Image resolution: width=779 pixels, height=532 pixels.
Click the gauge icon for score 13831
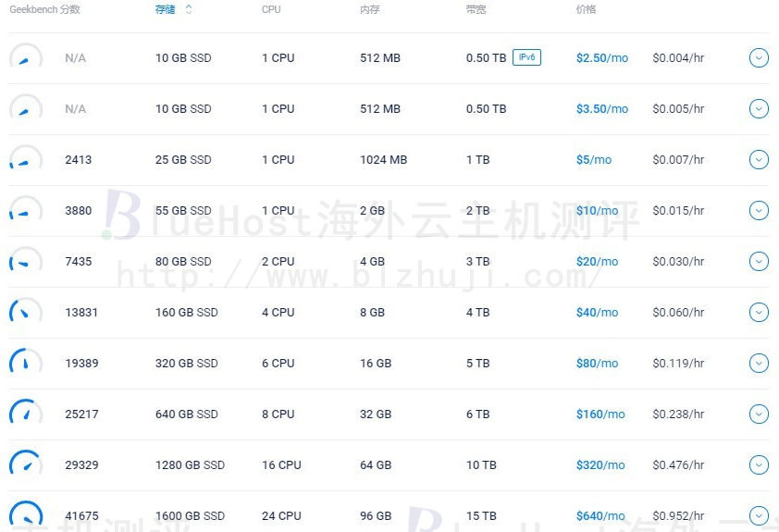click(26, 310)
